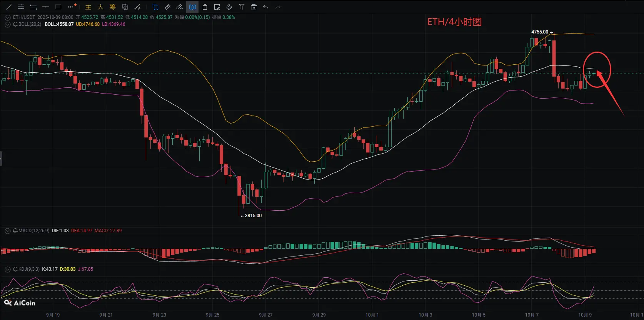This screenshot has height=320, width=644.
Task: Click the 收 4525.87 closing price
Action: point(161,17)
